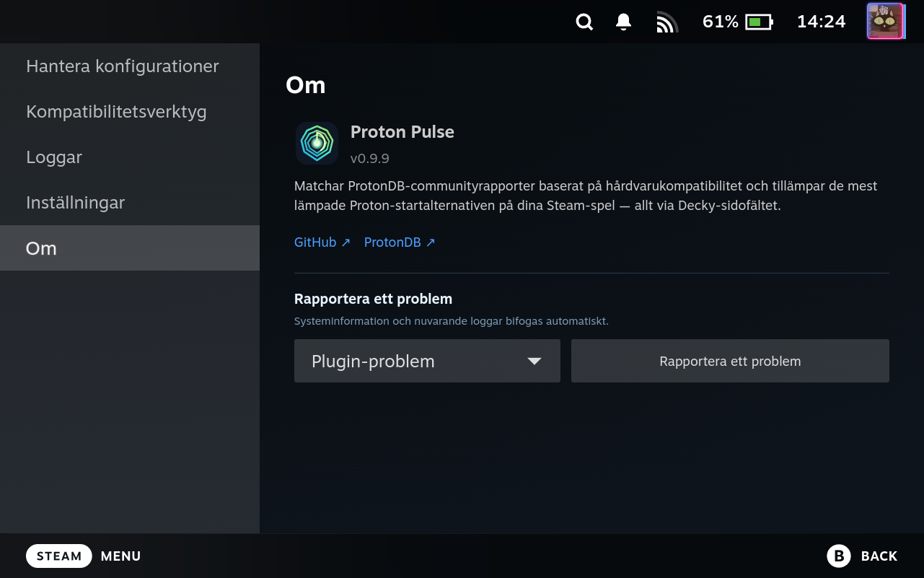The height and width of the screenshot is (578, 924).
Task: Open notifications bell icon
Action: pos(624,22)
